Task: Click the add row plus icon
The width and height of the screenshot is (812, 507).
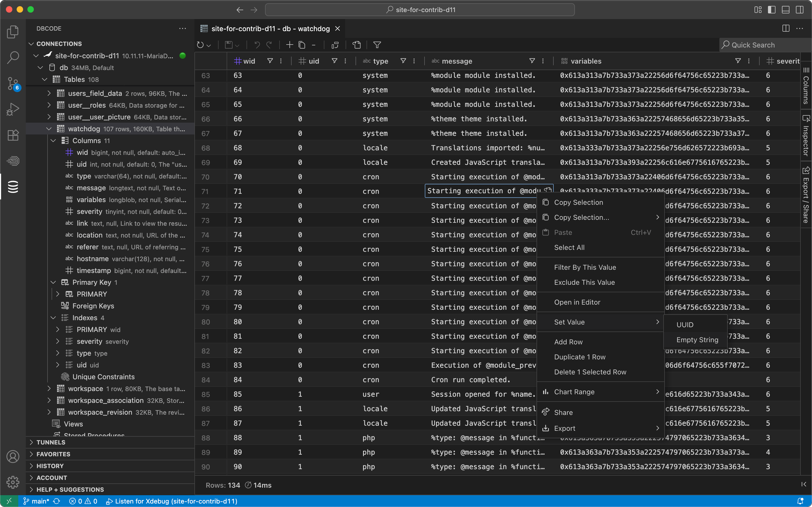Action: [289, 45]
